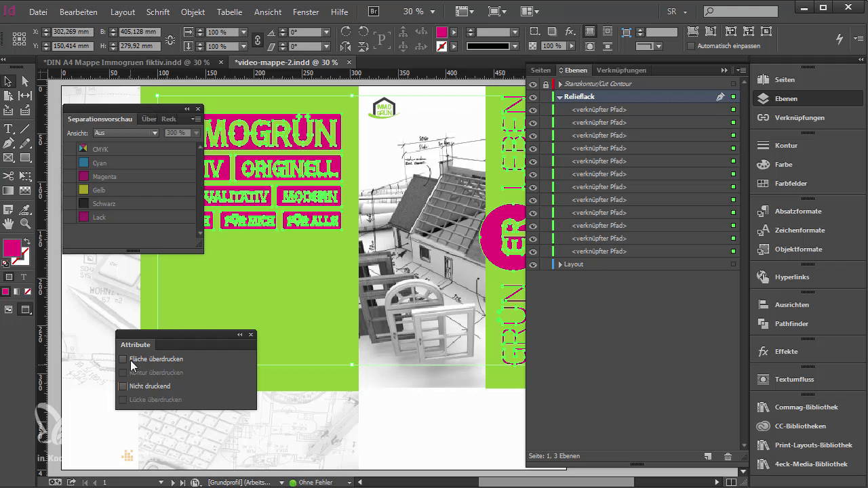
Task: Open the Fenster menu
Action: coord(306,12)
